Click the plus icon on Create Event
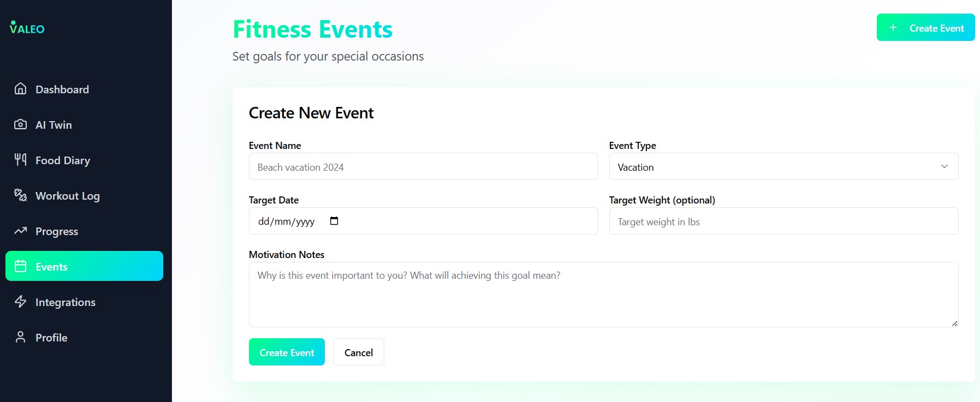The width and height of the screenshot is (980, 402). click(x=893, y=27)
